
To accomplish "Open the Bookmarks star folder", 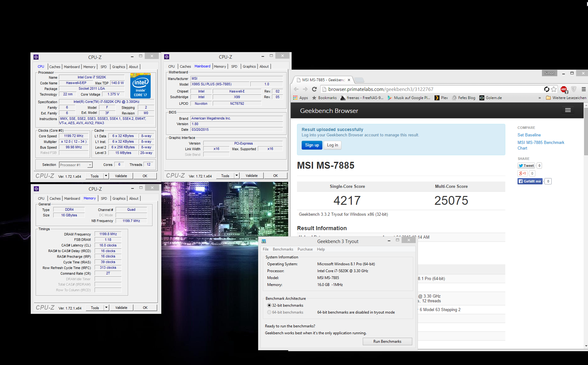I will coord(324,98).
